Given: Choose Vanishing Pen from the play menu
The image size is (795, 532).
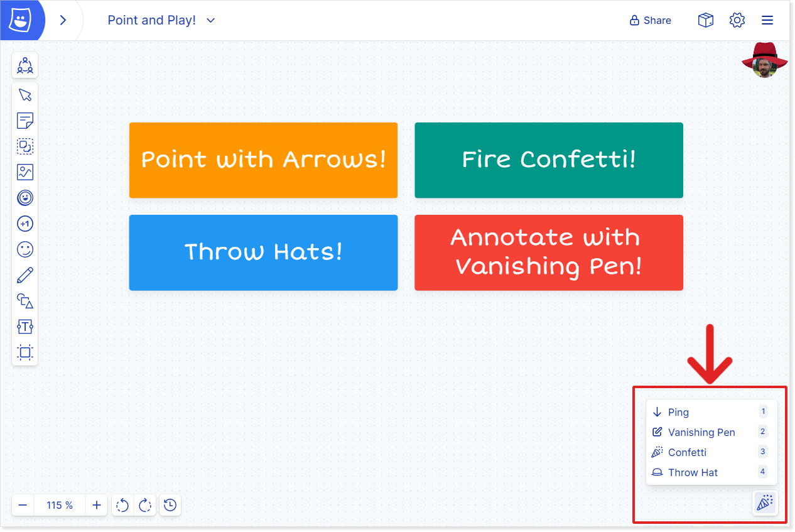Looking at the screenshot, I should [711, 432].
